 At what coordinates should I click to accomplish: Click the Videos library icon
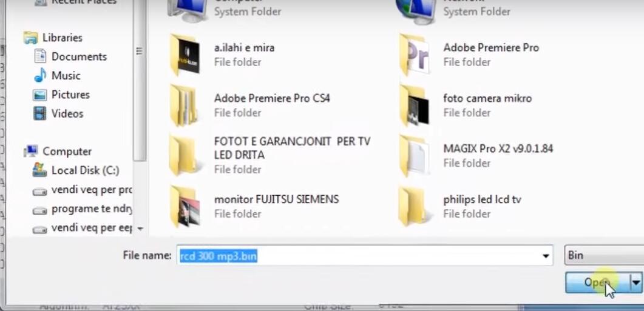pyautogui.click(x=40, y=113)
